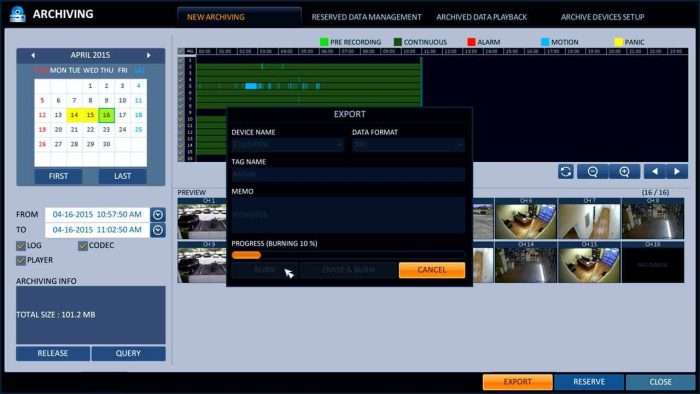Click the FIRST button under calendar
The width and height of the screenshot is (700, 394).
click(58, 176)
